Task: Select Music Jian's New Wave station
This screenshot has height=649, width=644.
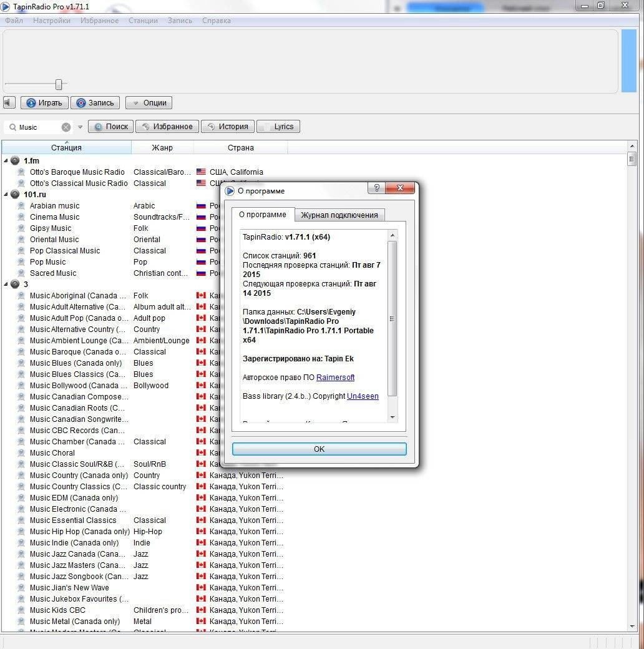Action: [x=69, y=588]
